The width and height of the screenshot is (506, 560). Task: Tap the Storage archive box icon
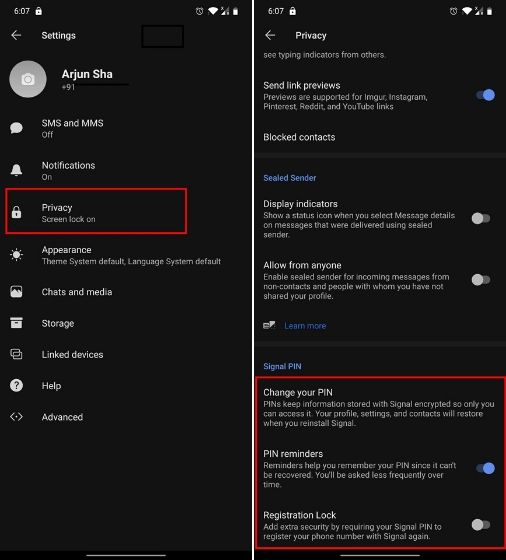16,323
